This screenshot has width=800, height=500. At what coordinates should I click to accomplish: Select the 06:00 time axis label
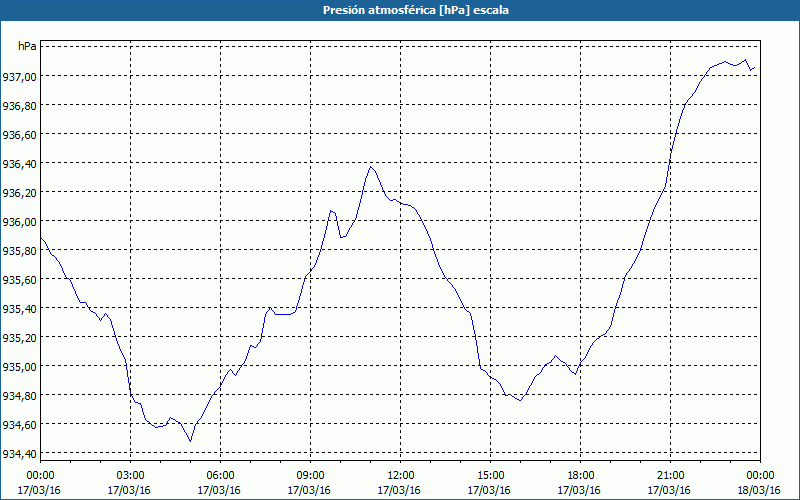tap(221, 475)
